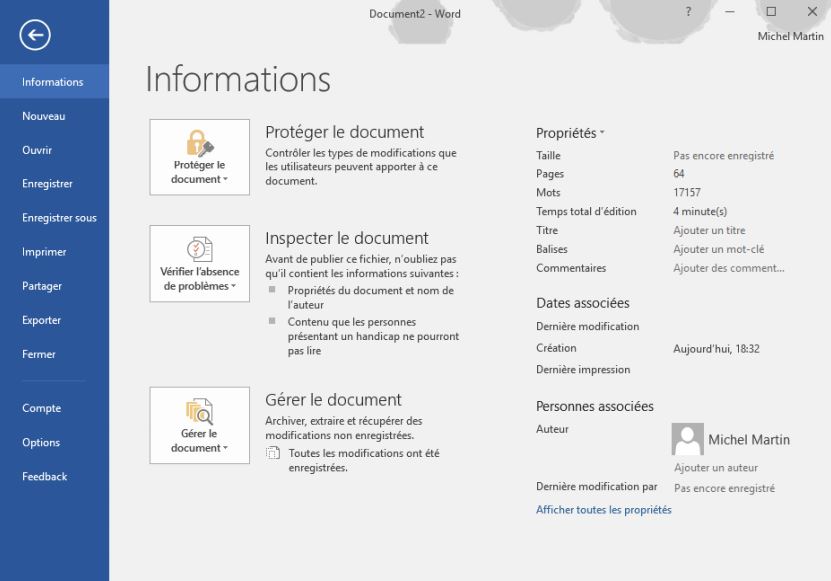This screenshot has height=581, width=831.
Task: Click the back arrow to return to document
Action: [x=35, y=36]
